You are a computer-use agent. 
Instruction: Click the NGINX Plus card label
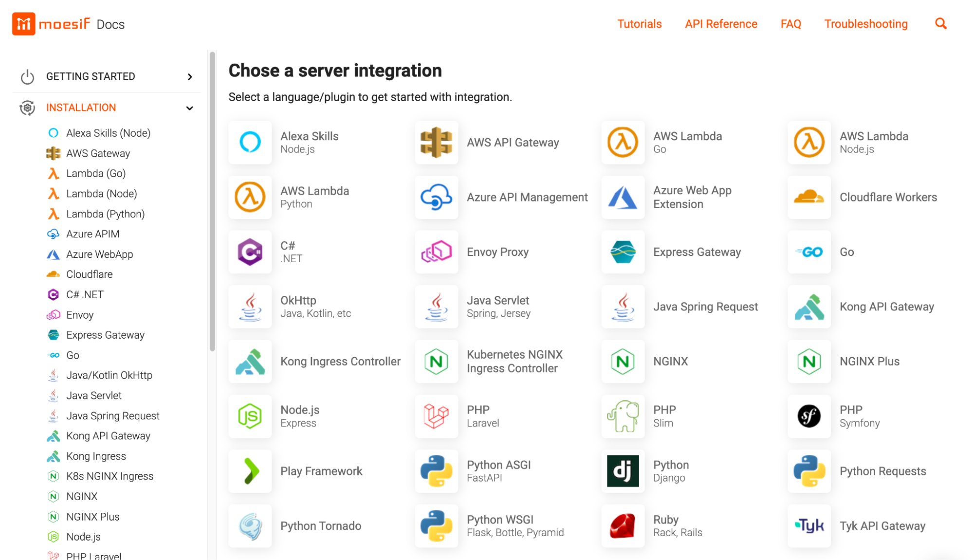tap(869, 361)
